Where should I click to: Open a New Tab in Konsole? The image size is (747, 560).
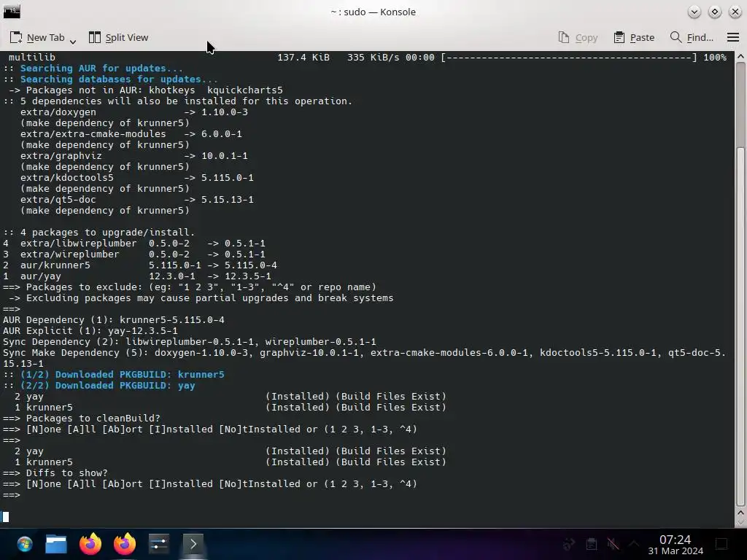36,38
